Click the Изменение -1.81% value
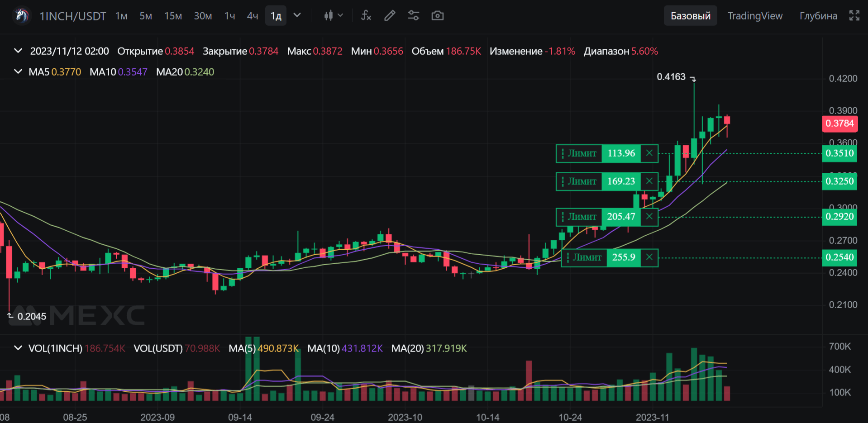 [532, 51]
